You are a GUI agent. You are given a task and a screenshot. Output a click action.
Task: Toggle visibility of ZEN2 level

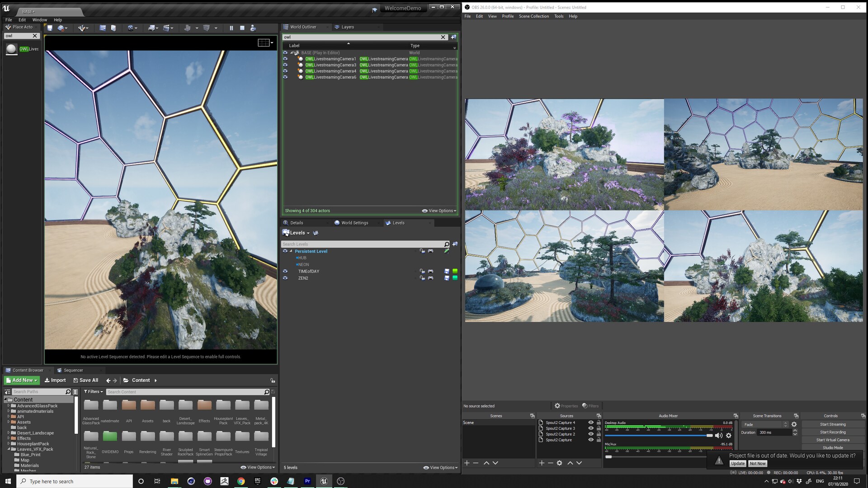(285, 278)
